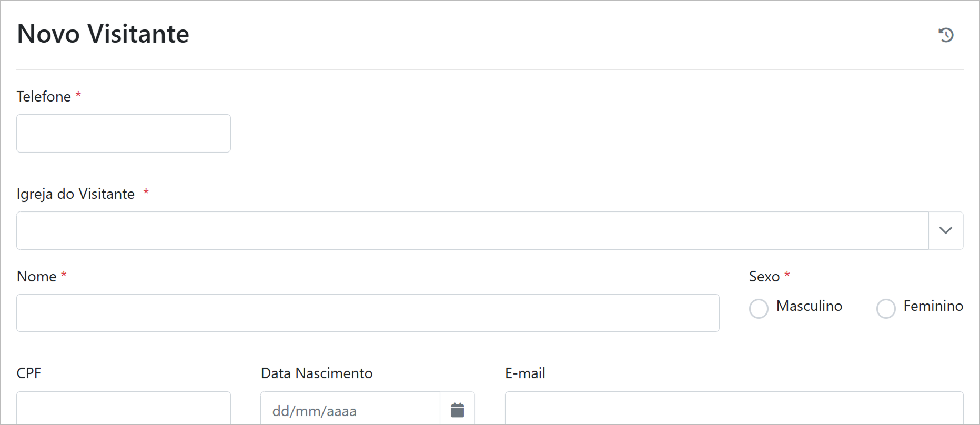Expand the Igreja do Visitante chevron arrow
980x425 pixels.
pyautogui.click(x=945, y=230)
